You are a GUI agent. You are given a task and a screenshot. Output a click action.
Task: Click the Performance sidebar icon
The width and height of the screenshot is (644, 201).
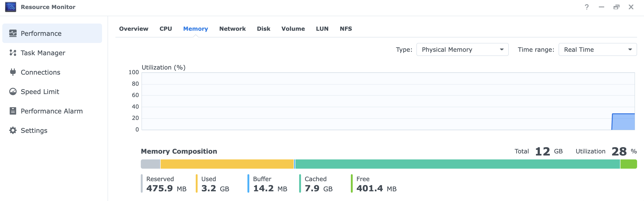(13, 33)
